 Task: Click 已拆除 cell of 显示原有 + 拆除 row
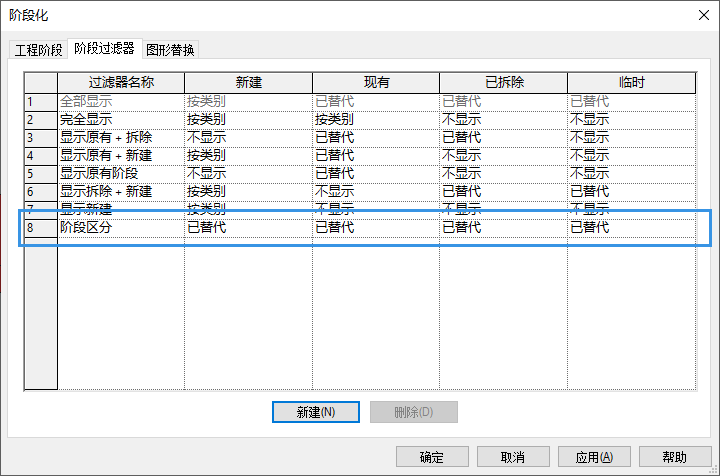(504, 138)
